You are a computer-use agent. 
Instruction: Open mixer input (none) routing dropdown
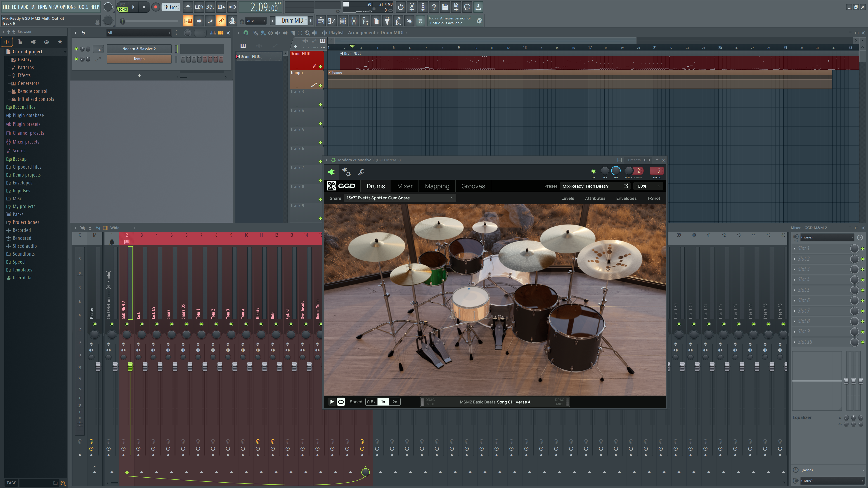(827, 237)
